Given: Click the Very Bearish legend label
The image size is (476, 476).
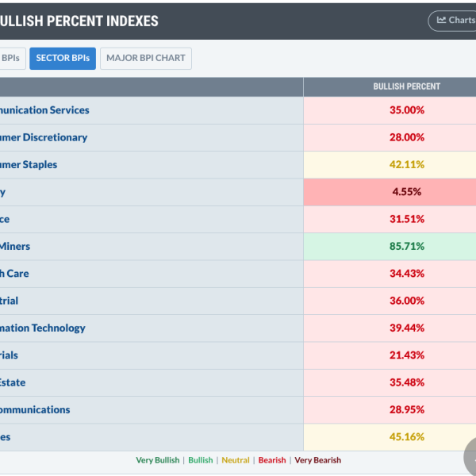Looking at the screenshot, I should pyautogui.click(x=317, y=460).
